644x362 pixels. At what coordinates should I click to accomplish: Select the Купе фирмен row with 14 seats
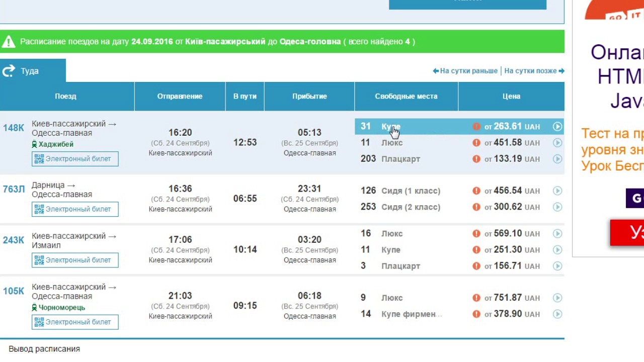(459, 314)
